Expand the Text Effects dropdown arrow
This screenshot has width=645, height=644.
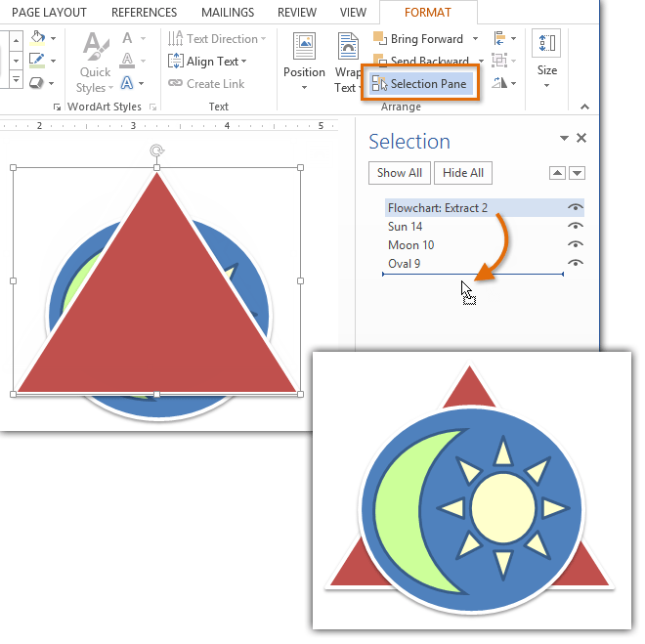(x=141, y=83)
